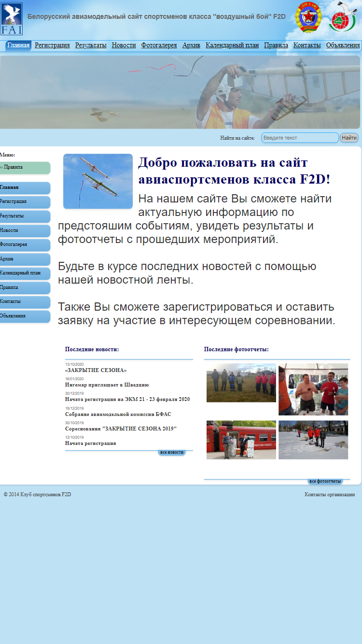Open Результаты in top navigation bar
This screenshot has height=644, width=362.
(x=91, y=45)
